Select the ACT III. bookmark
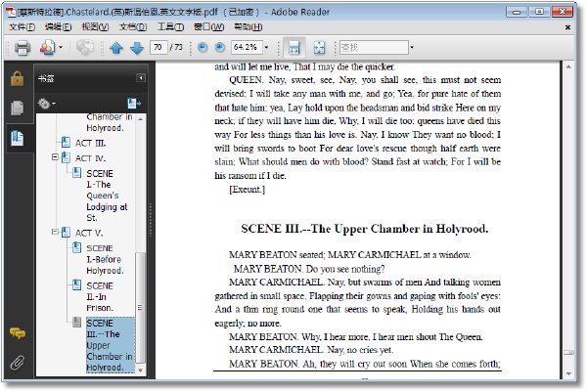The width and height of the screenshot is (587, 392). click(91, 143)
